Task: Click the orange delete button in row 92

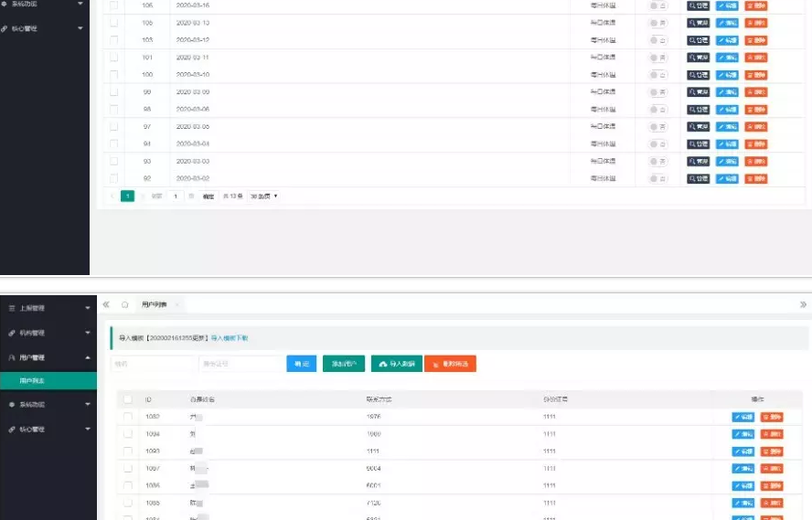Action: [x=756, y=178]
